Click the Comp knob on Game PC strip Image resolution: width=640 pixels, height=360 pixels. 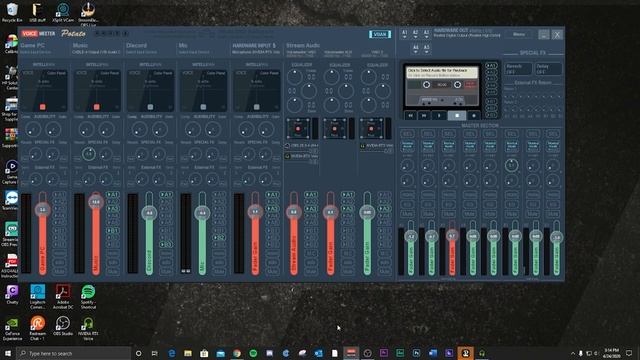click(33, 130)
